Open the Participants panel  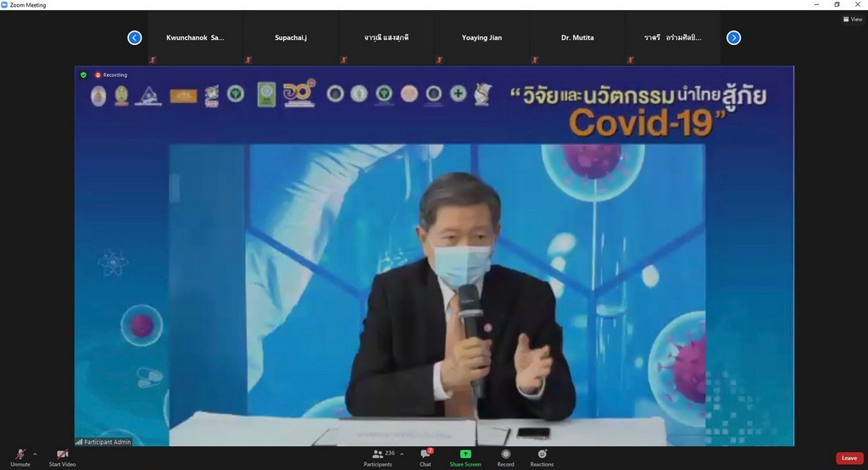(378, 456)
